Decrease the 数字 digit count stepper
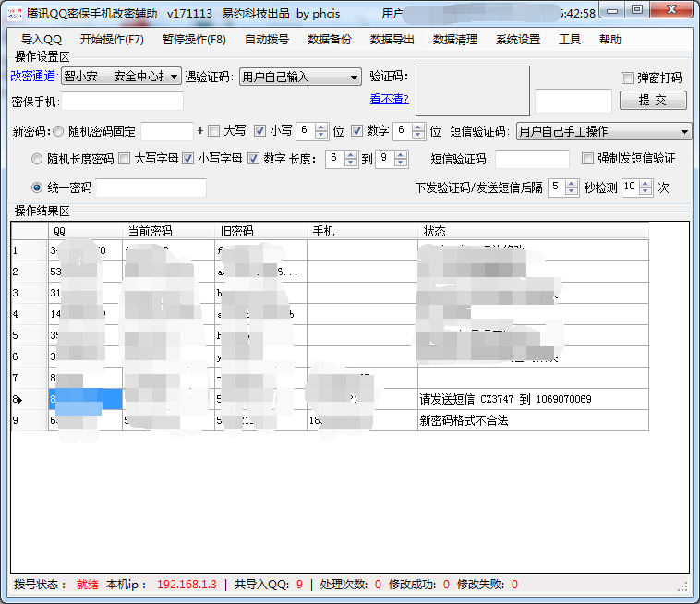This screenshot has height=604, width=700. (x=418, y=136)
